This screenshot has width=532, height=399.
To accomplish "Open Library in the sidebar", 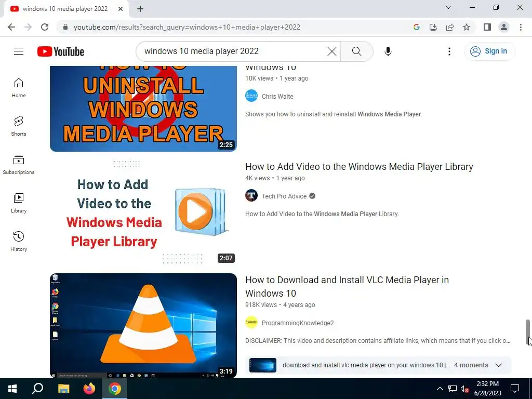I will click(x=19, y=203).
